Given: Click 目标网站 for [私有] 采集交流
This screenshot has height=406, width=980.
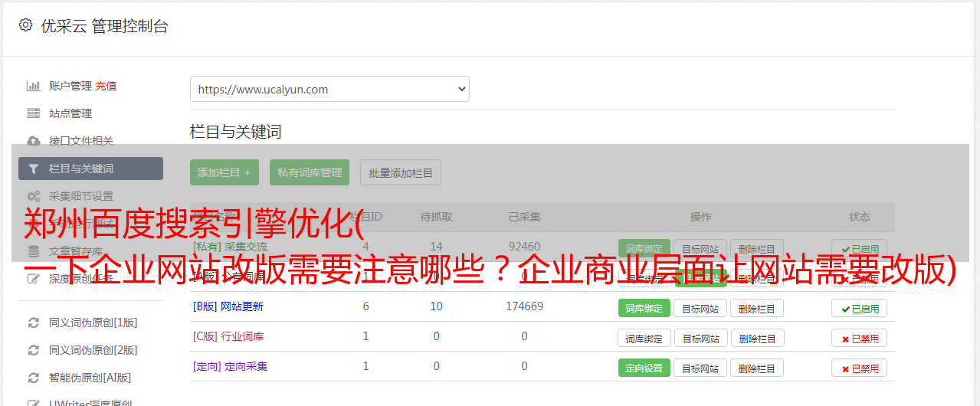Looking at the screenshot, I should point(700,248).
